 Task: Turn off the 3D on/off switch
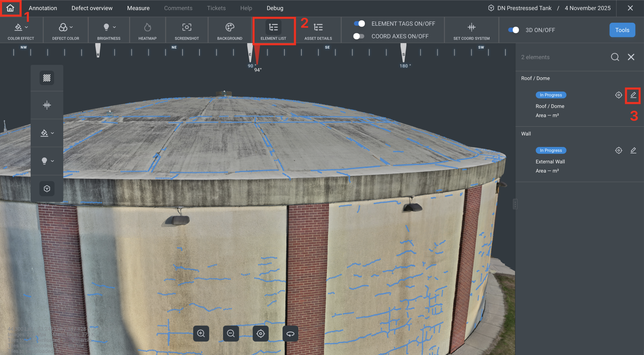[x=513, y=30]
